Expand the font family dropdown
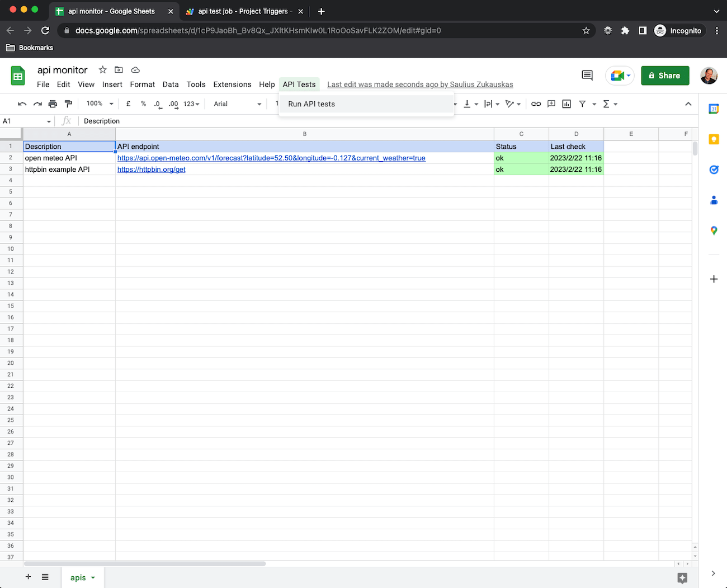The width and height of the screenshot is (727, 588). click(x=237, y=104)
